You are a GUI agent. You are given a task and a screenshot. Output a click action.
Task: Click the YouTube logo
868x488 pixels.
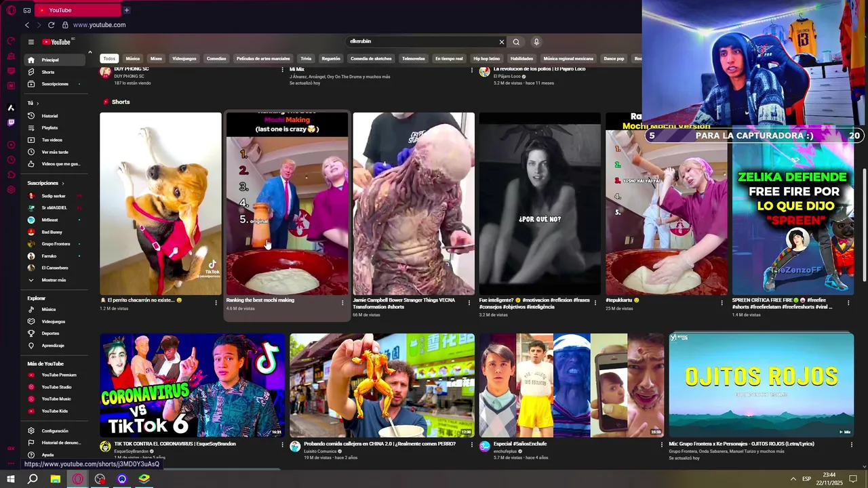(x=57, y=42)
